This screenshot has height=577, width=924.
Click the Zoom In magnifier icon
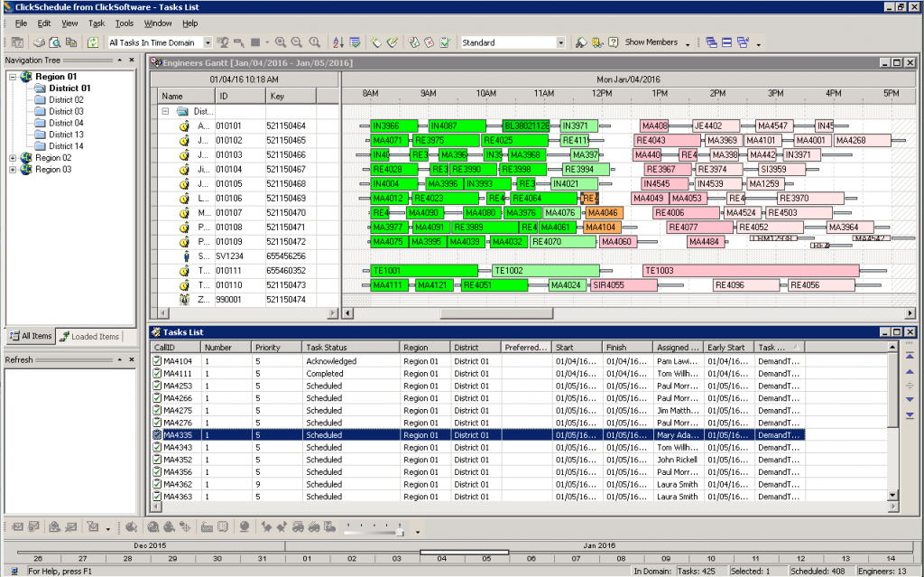pos(281,42)
